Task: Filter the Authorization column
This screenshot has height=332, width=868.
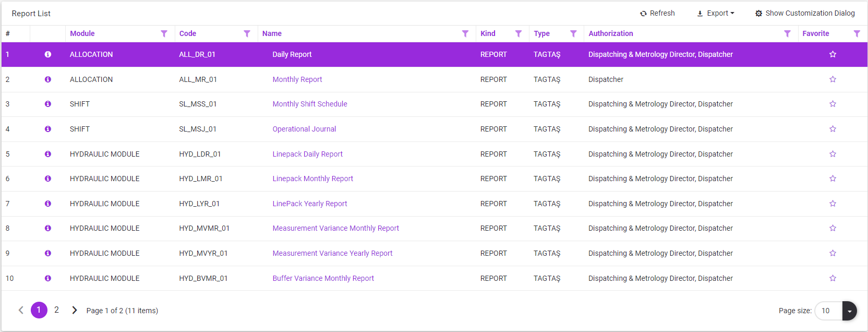Action: 787,34
